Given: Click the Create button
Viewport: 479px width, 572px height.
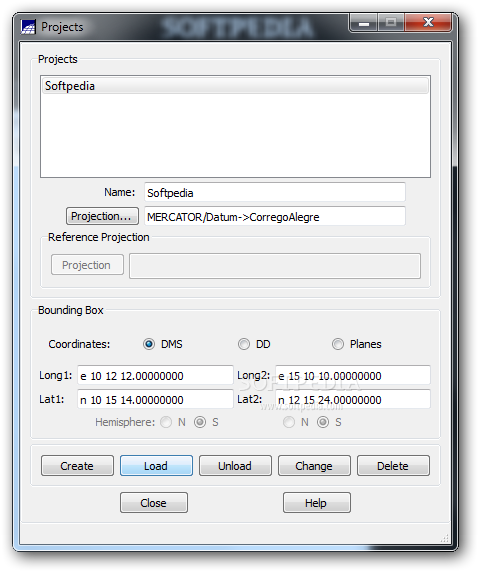Looking at the screenshot, I should tap(77, 465).
